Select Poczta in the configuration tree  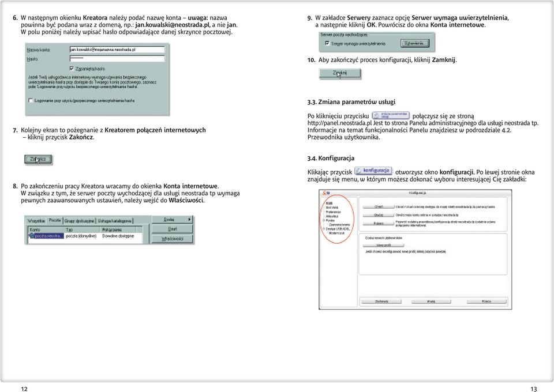(x=330, y=221)
